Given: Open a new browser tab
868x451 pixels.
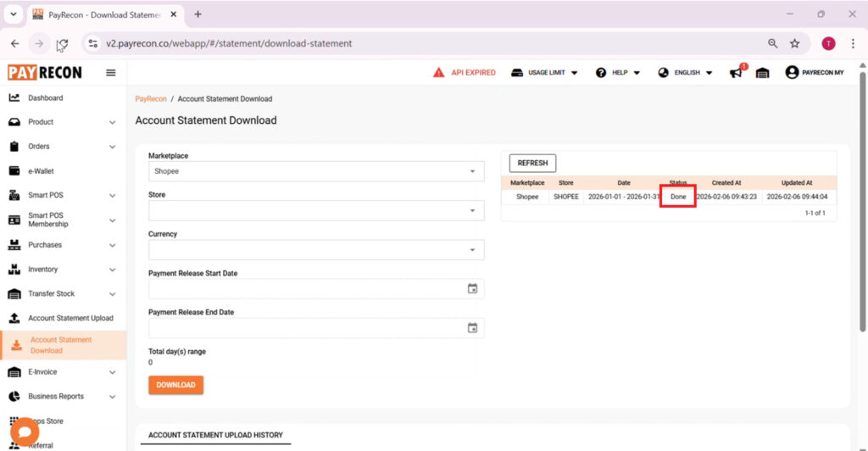Looking at the screenshot, I should coord(198,14).
